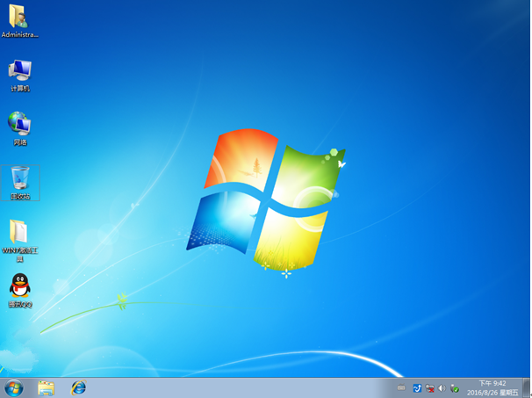Select the 网络 (Network) desktop icon
The height and width of the screenshot is (398, 532).
click(19, 128)
